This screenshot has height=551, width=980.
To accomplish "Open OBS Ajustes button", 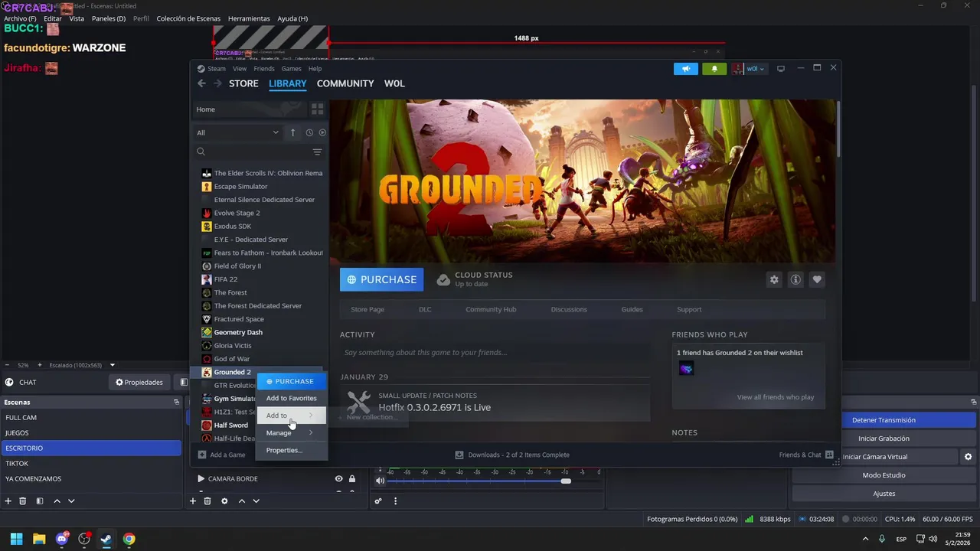I will [884, 494].
